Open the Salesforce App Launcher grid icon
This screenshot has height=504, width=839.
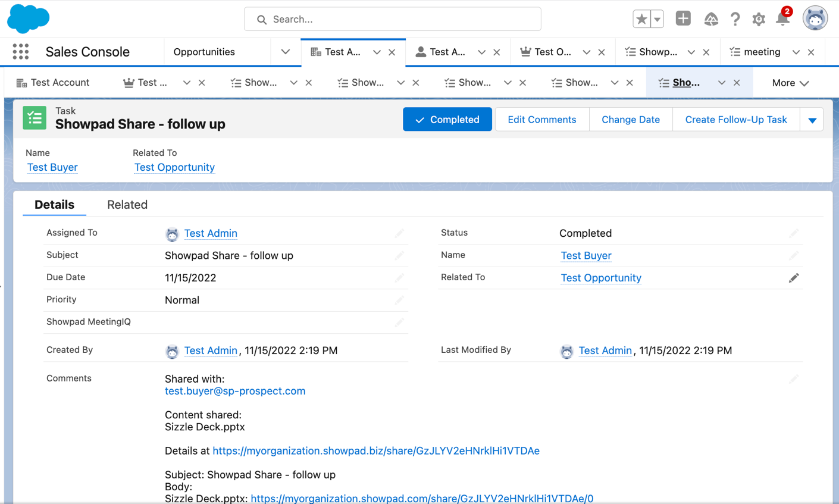(21, 52)
